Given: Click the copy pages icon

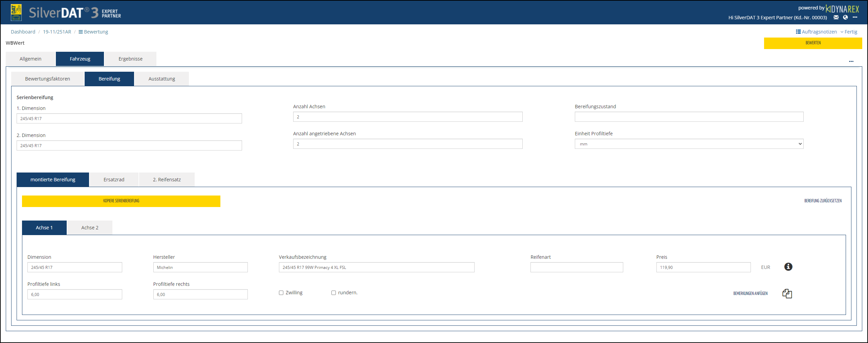Looking at the screenshot, I should pos(787,293).
